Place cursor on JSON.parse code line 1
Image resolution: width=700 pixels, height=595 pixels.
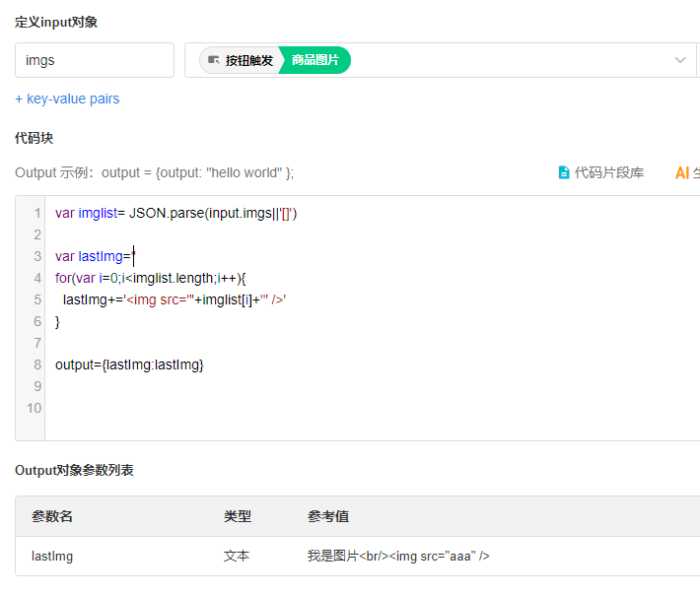[175, 213]
